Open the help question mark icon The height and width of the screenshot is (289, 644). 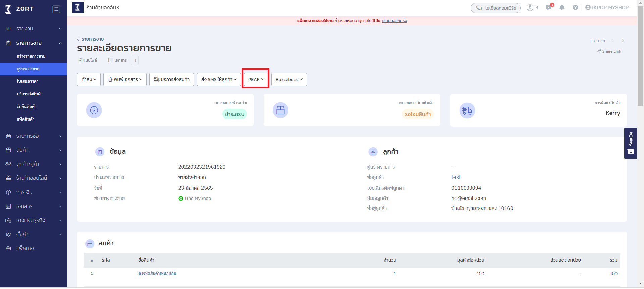575,8
